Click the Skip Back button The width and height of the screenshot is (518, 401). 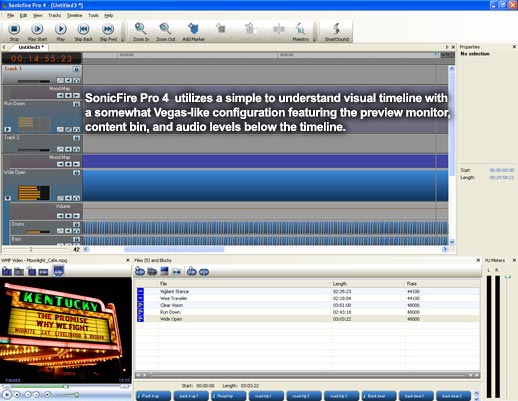click(x=83, y=32)
